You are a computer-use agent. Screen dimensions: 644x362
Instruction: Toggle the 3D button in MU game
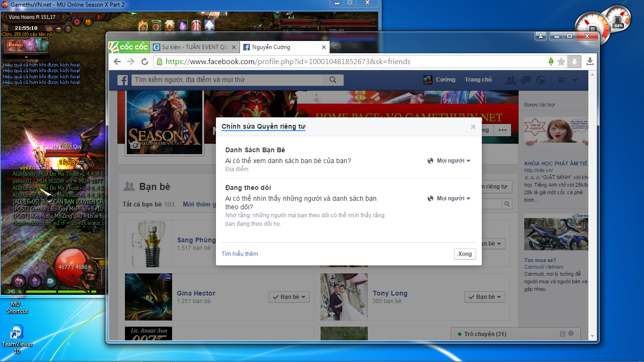coord(49,29)
